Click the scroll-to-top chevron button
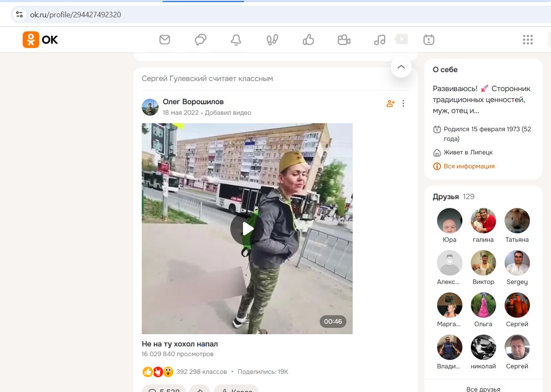 click(401, 67)
